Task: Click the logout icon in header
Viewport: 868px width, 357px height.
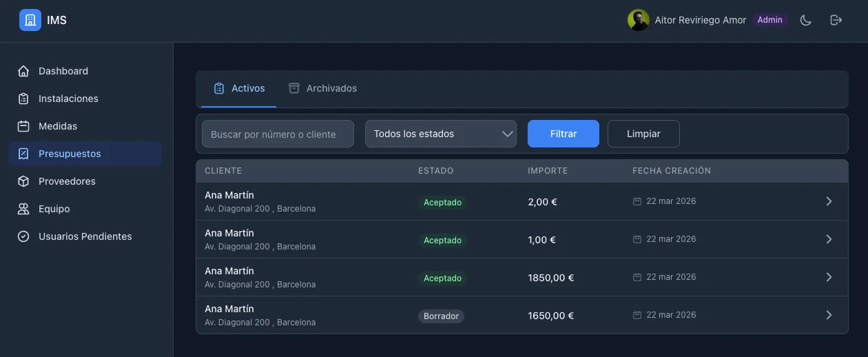Action: tap(836, 20)
